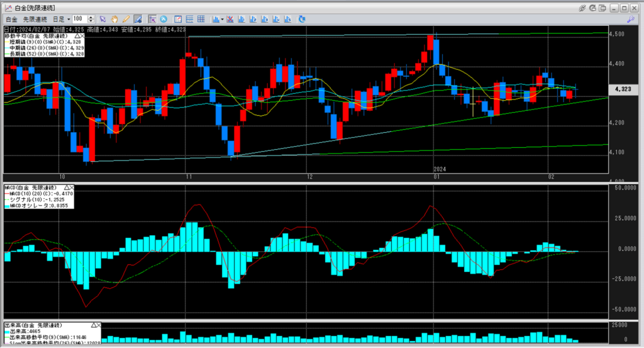Close the MACD legend box
This screenshot has height=348, width=644.
click(72, 188)
